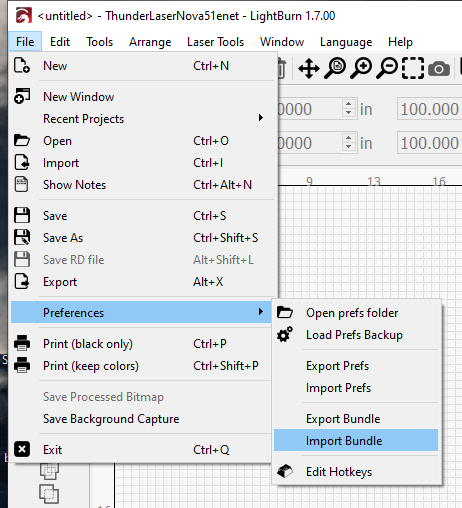Open the Laser Tools menu

(x=215, y=42)
